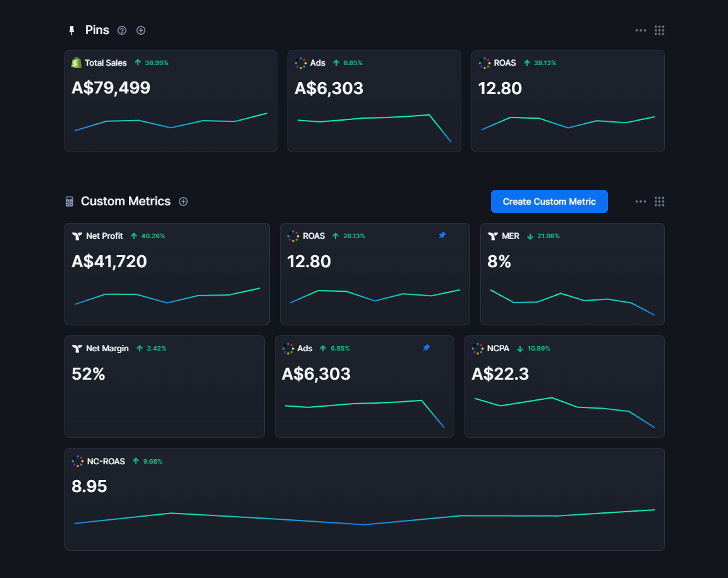Click the plus icon beside Custom Metrics
This screenshot has height=578, width=728.
pos(183,202)
